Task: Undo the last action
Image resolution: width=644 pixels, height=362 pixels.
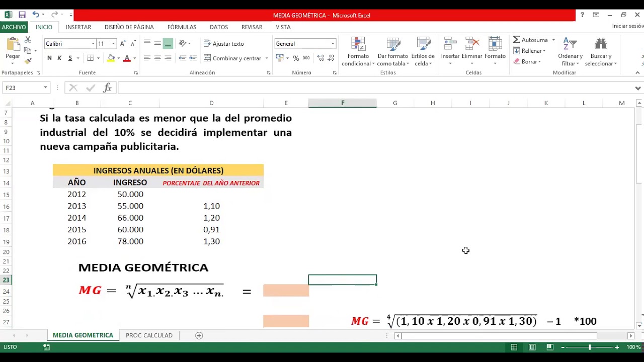Action: click(36, 15)
